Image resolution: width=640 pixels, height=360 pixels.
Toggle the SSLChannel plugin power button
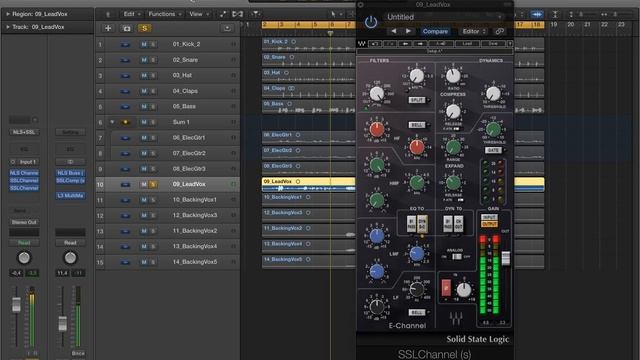pyautogui.click(x=371, y=22)
